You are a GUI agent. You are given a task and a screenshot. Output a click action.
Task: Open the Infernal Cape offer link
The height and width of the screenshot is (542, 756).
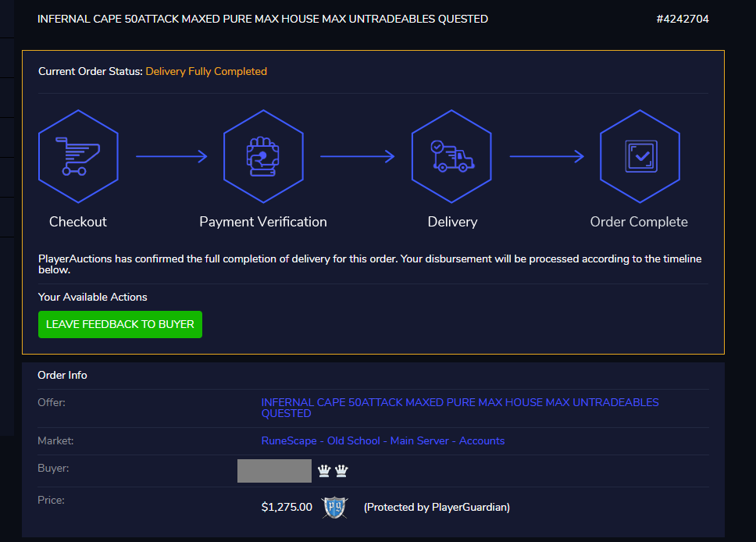click(x=460, y=408)
